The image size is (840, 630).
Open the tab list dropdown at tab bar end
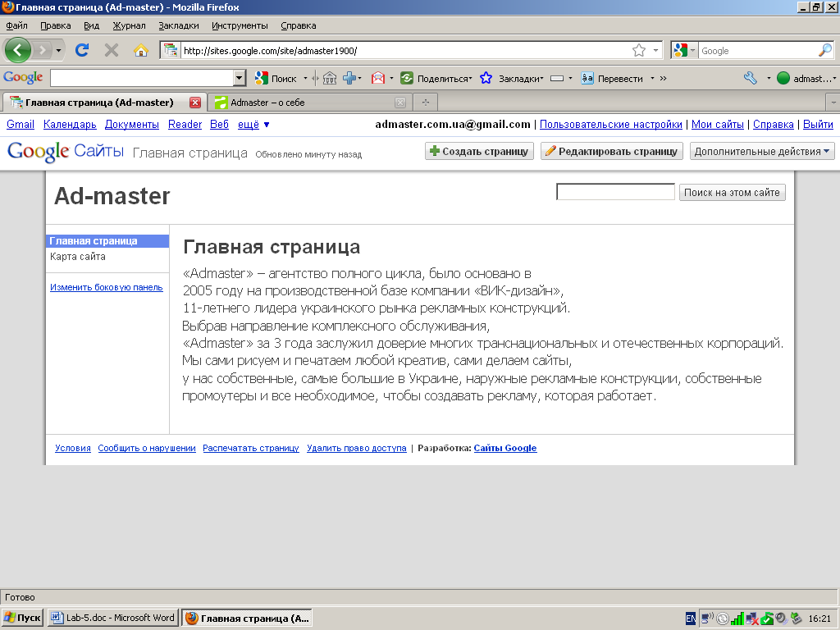(833, 103)
